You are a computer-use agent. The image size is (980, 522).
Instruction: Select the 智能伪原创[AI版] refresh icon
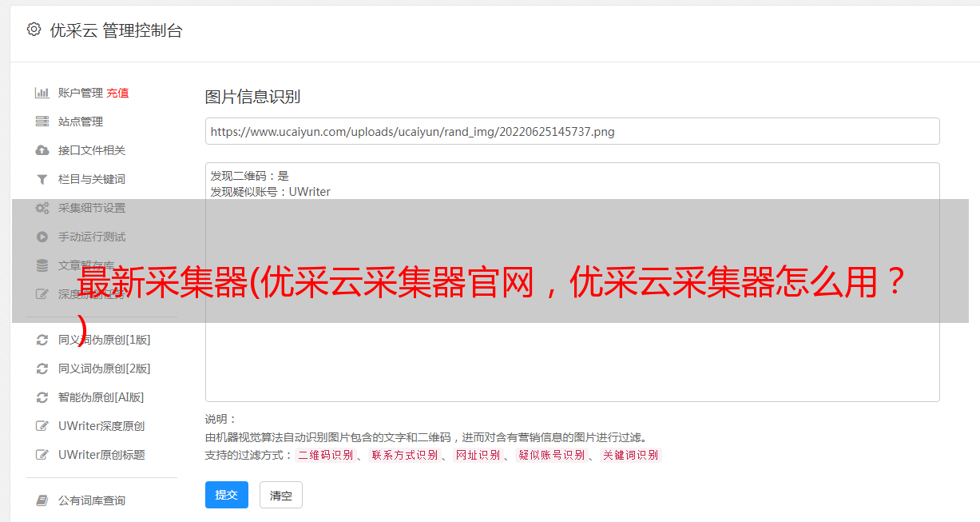coord(42,397)
